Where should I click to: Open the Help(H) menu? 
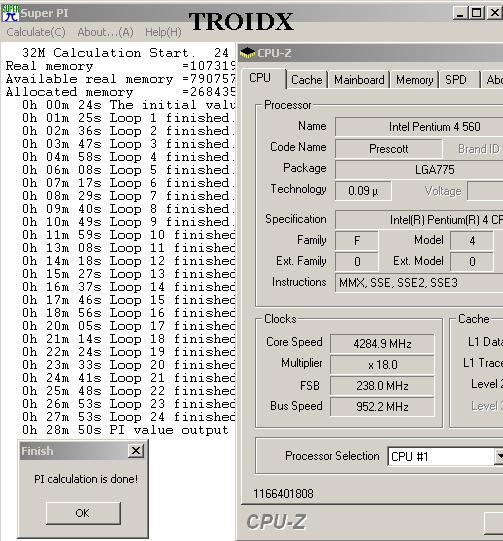tap(163, 32)
